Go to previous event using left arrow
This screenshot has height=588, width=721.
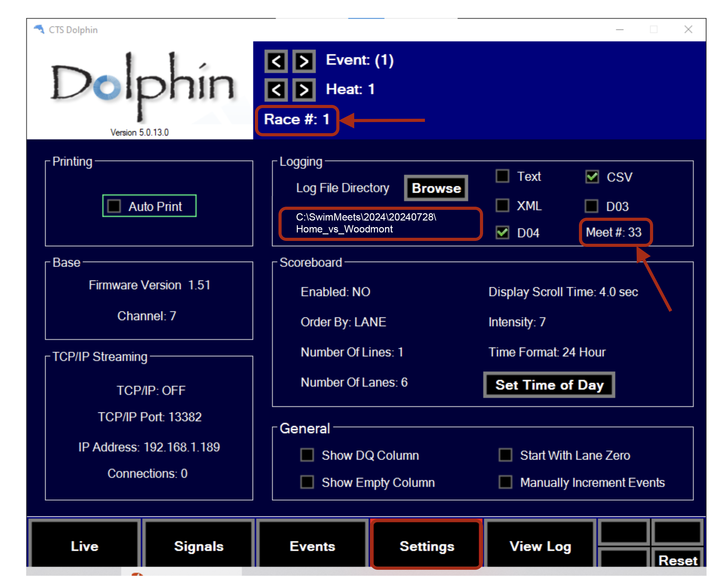(x=276, y=61)
